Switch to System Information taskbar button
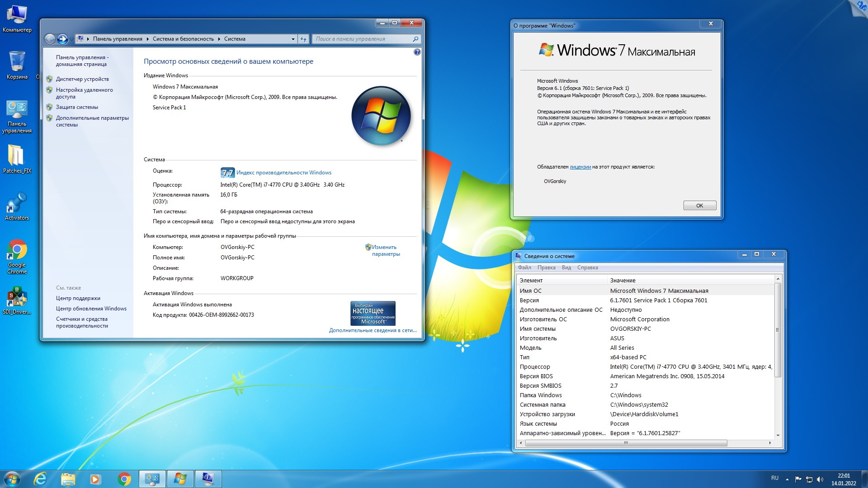The height and width of the screenshot is (488, 868). (x=208, y=479)
